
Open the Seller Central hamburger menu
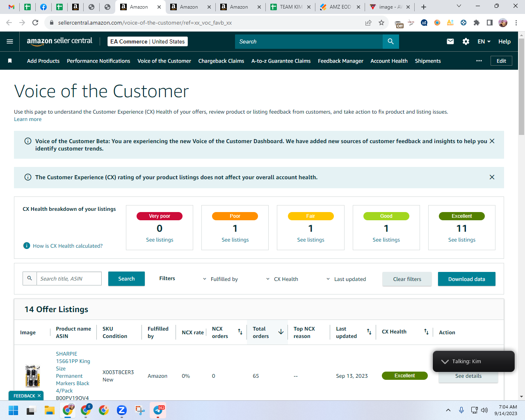pos(10,41)
